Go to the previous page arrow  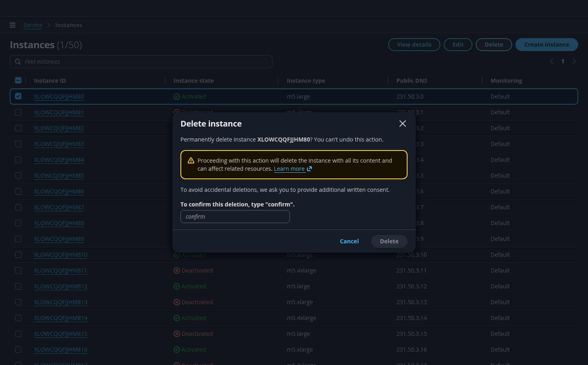click(551, 61)
